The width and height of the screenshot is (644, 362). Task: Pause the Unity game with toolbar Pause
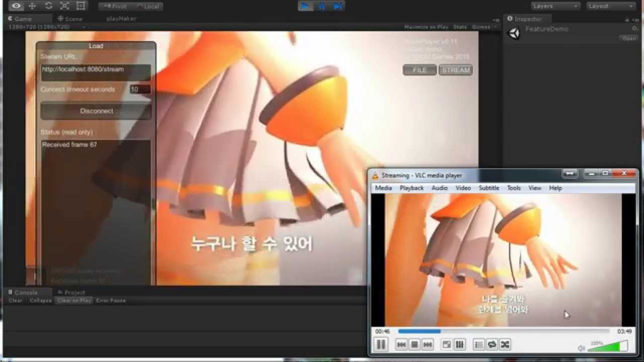pos(321,6)
